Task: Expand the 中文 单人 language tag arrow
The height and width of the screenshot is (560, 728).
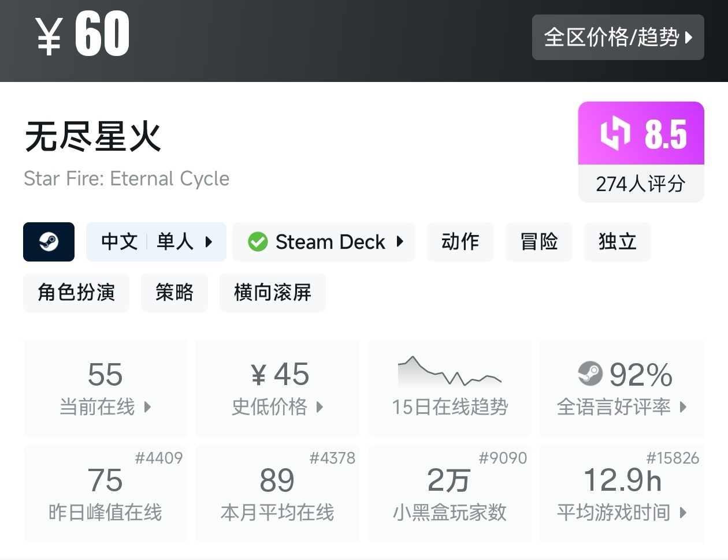Action: [x=209, y=242]
